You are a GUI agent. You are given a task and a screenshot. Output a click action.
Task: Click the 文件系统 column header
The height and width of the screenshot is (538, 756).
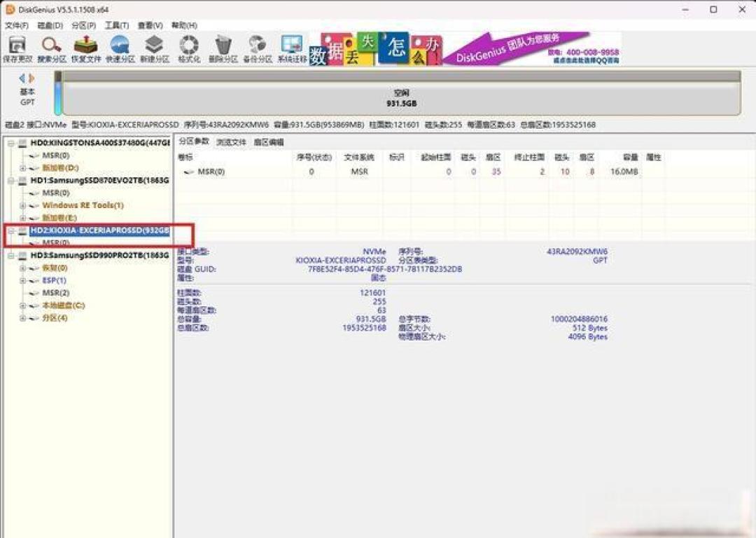point(358,158)
